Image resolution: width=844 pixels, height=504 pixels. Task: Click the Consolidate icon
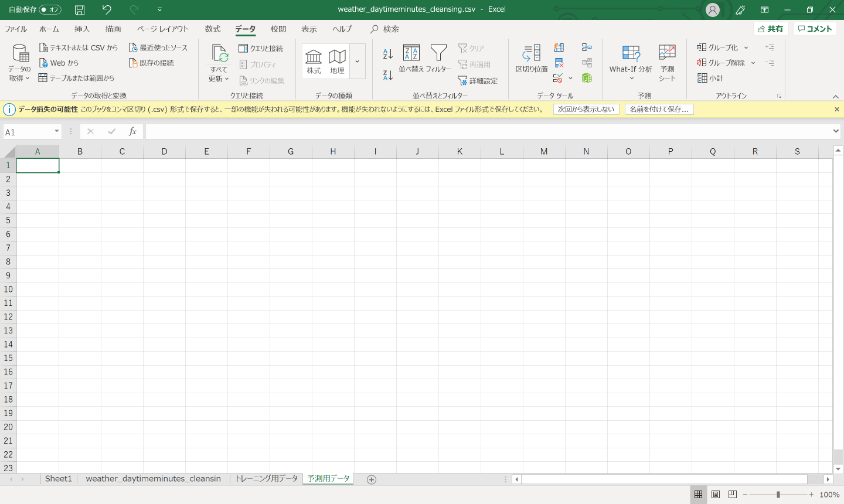click(587, 47)
